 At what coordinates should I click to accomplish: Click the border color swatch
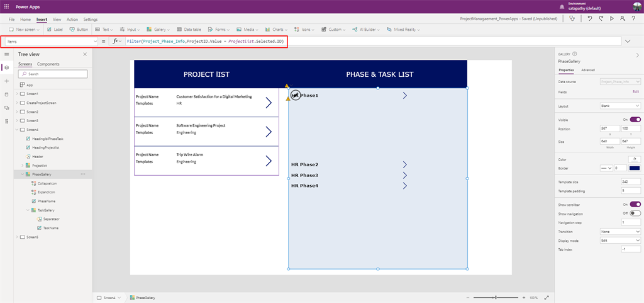pyautogui.click(x=634, y=168)
